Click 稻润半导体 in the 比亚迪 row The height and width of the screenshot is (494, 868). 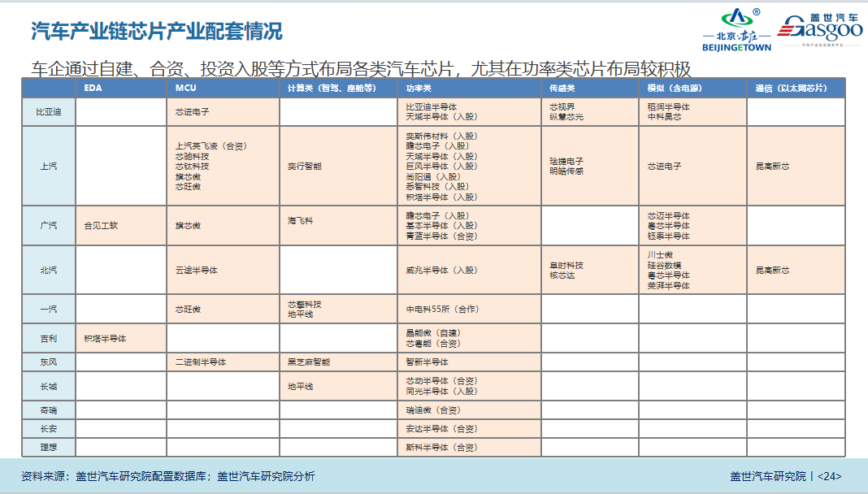pos(669,106)
